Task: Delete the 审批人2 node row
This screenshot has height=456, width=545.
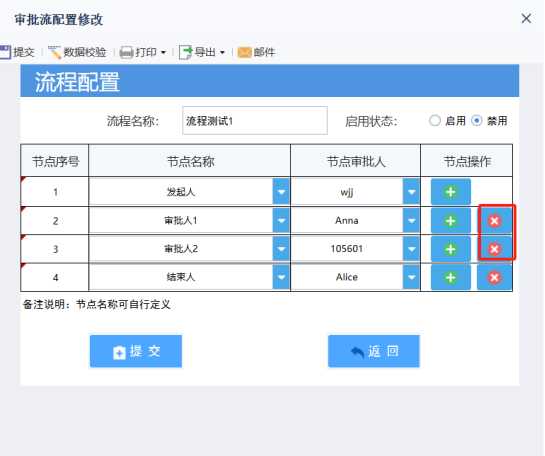Action: click(x=494, y=249)
